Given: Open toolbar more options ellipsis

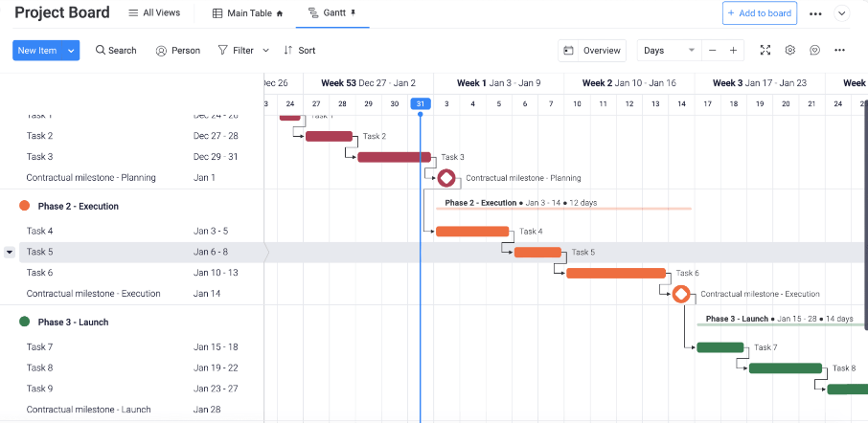Looking at the screenshot, I should 840,50.
